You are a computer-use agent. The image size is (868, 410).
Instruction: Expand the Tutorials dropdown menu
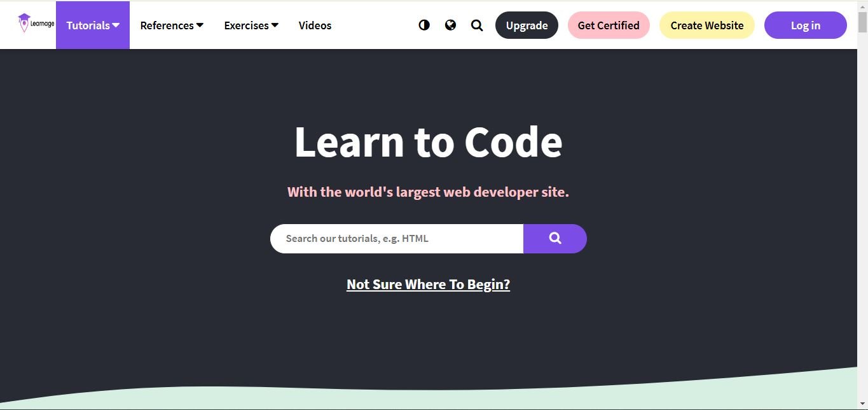tap(93, 25)
